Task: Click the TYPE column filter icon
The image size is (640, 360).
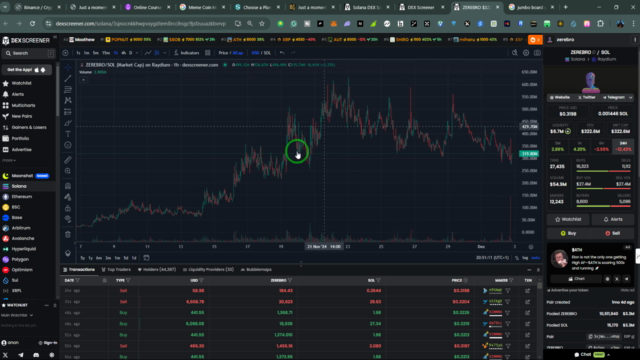Action: (x=128, y=280)
